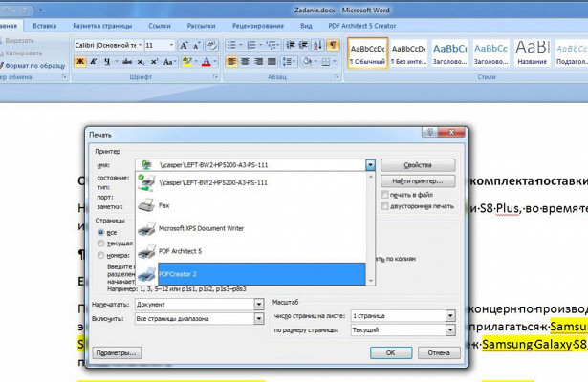The width and height of the screenshot is (588, 382).
Task: Click help question mark in Print dialog
Action: pos(430,132)
